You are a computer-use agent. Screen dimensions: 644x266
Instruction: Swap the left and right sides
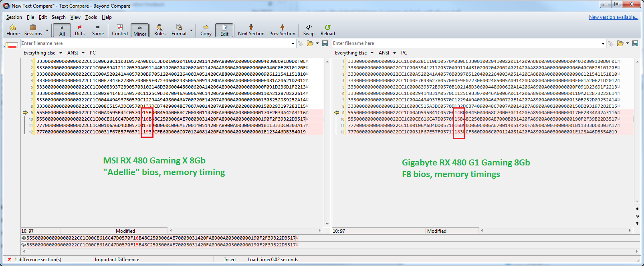tap(309, 30)
